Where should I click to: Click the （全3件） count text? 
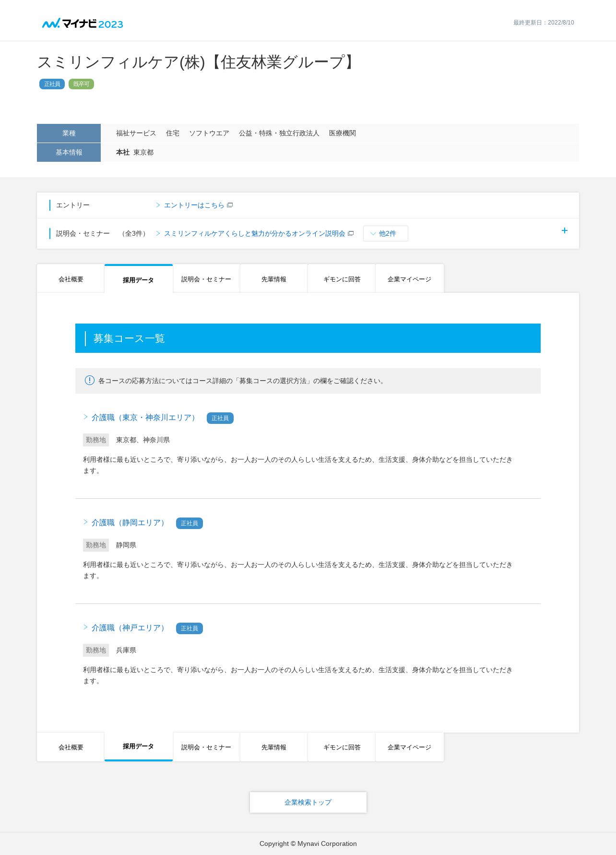[x=134, y=233]
